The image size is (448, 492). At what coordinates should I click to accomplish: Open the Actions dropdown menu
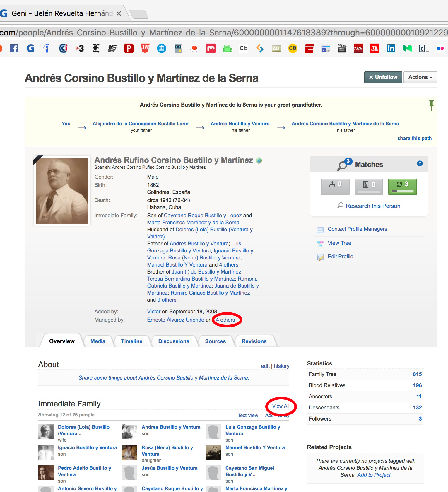[420, 77]
